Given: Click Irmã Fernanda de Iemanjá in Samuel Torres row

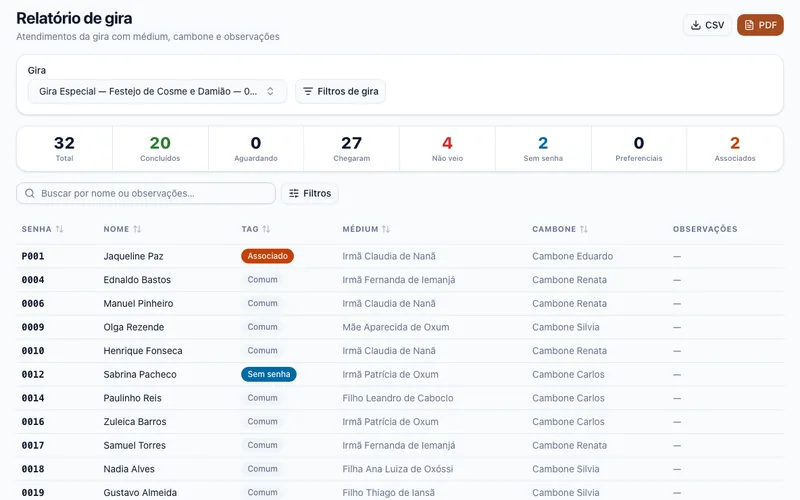Looking at the screenshot, I should click(x=398, y=445).
